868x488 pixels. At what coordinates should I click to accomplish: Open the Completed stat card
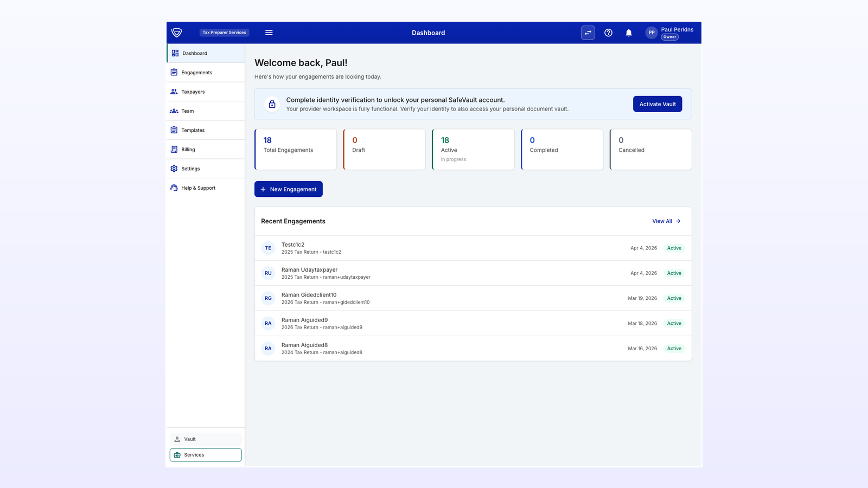[x=562, y=149]
